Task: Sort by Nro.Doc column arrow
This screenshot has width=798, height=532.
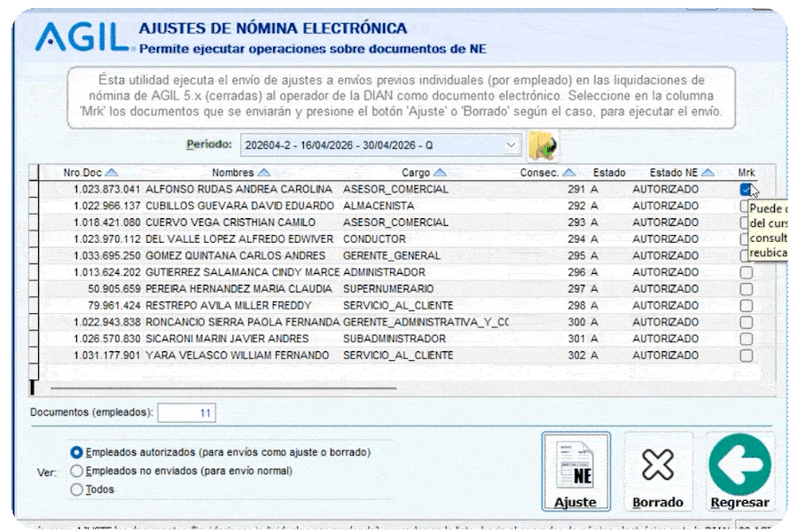Action: tap(111, 173)
